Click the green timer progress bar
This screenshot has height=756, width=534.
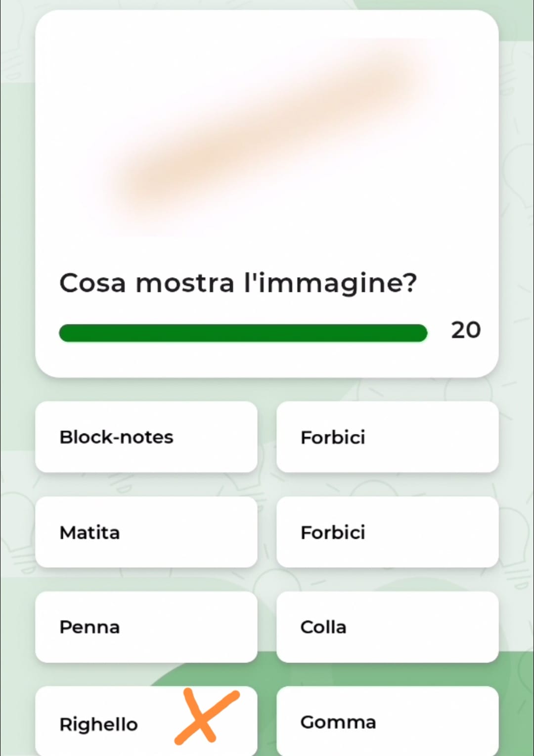click(243, 333)
